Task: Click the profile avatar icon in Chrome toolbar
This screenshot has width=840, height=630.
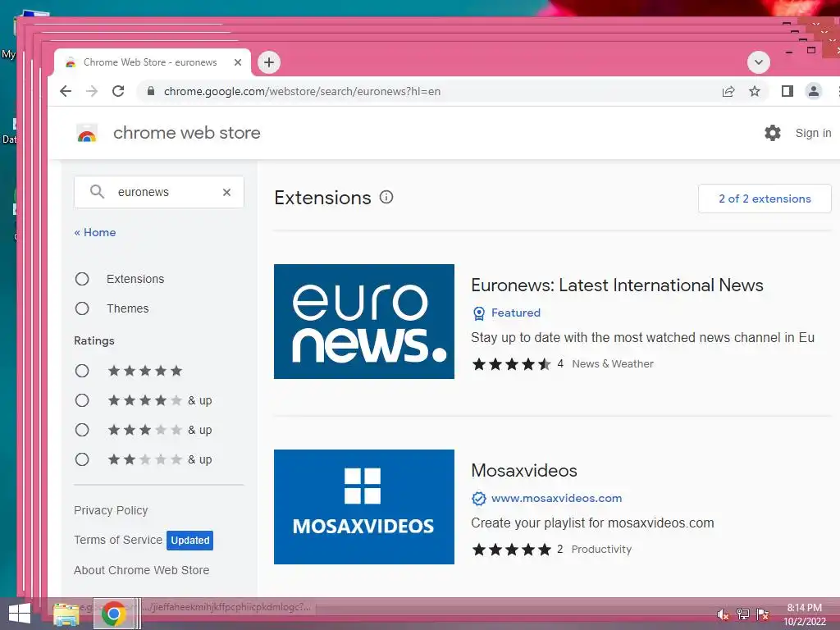Action: [x=813, y=91]
